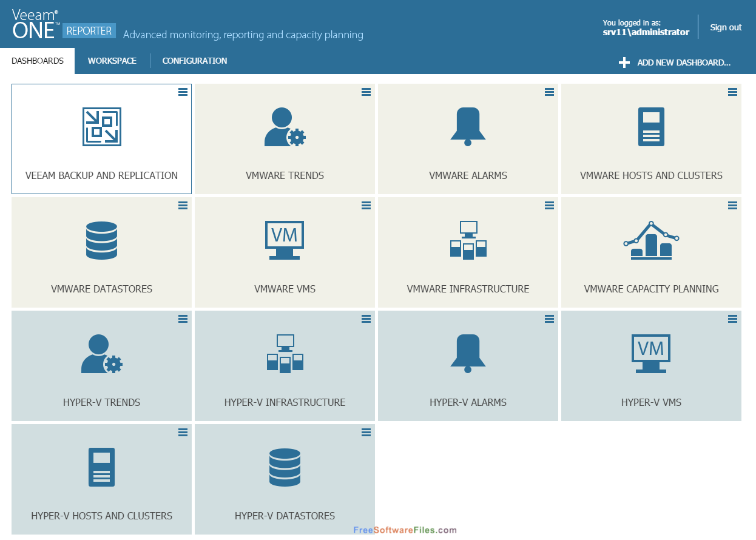Open the Configuration tab

(195, 61)
